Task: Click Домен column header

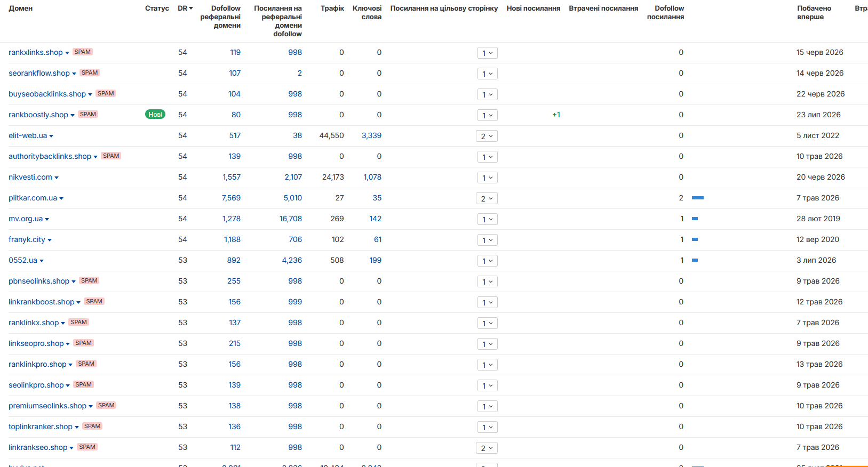Action: coord(21,8)
